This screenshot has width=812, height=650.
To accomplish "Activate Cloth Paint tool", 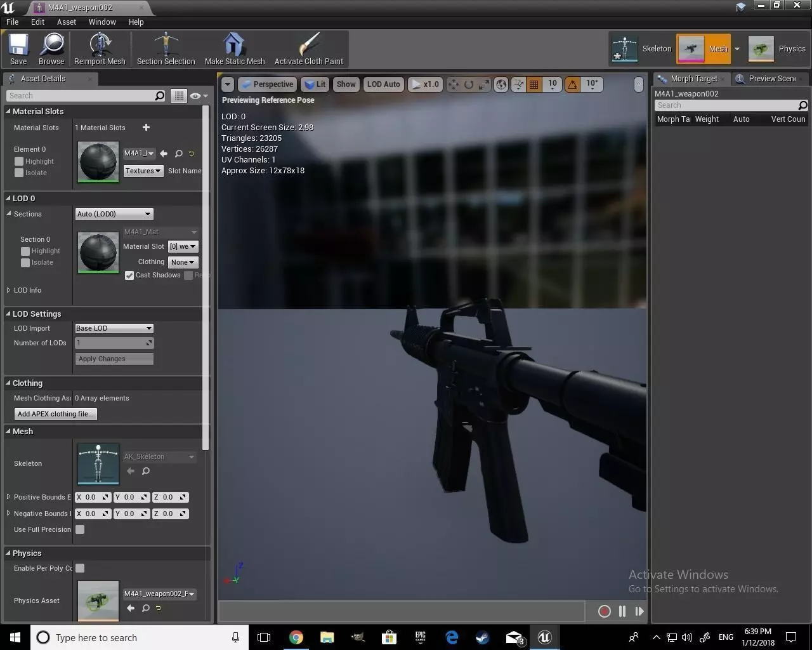I will (x=309, y=50).
